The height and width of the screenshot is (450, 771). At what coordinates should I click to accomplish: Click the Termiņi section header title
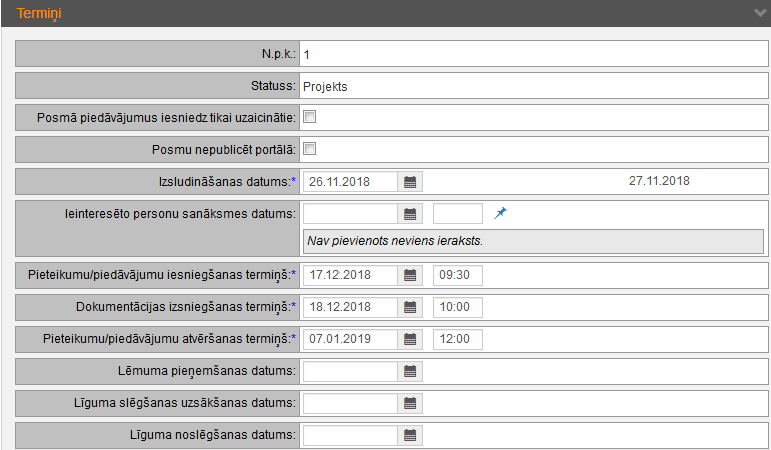click(x=39, y=13)
